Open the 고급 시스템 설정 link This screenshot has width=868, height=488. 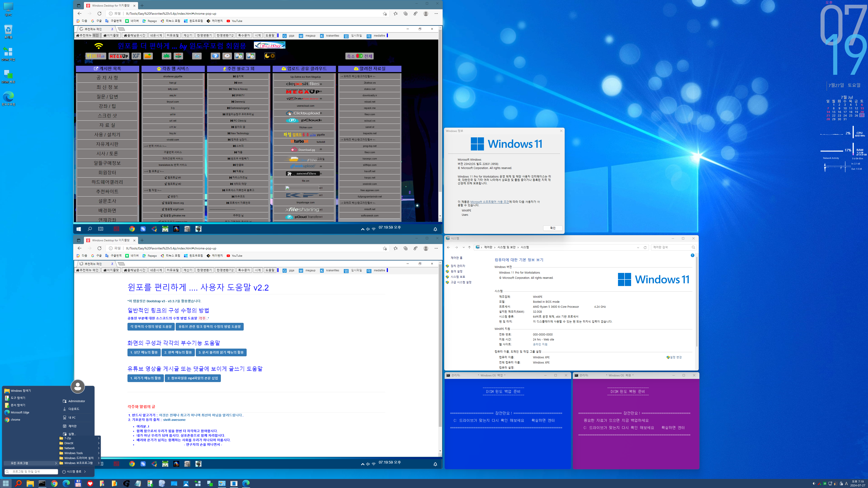coord(461,282)
